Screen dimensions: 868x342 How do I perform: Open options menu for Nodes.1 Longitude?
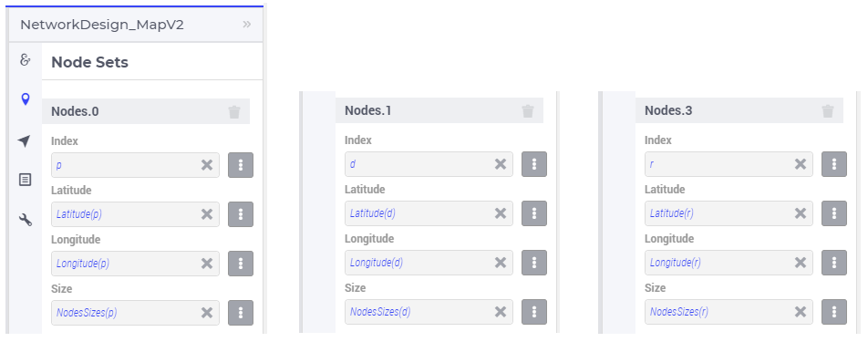[x=534, y=263]
